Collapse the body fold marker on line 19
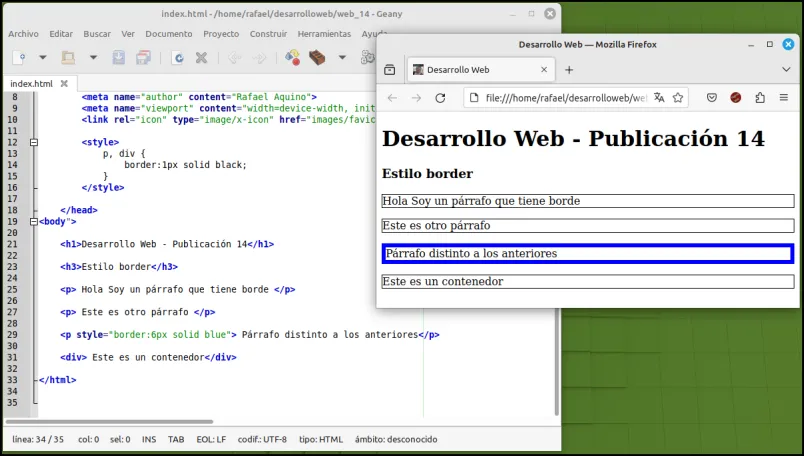The height and width of the screenshot is (456, 804). point(34,222)
